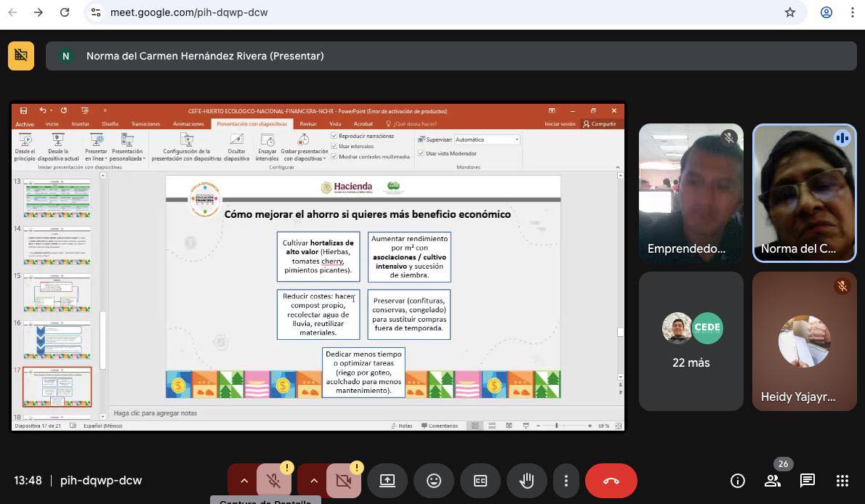The image size is (865, 504).
Task: Click the Compartir button in PowerPoint
Action: (x=600, y=124)
